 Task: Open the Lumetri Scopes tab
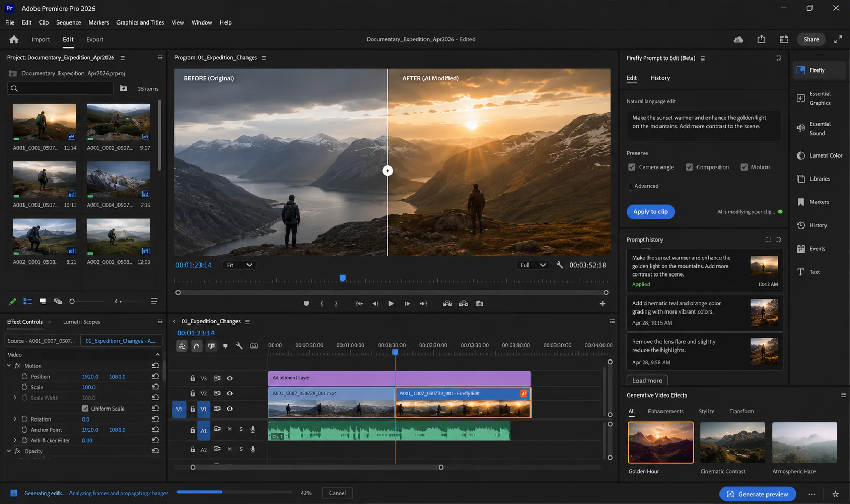click(x=81, y=322)
